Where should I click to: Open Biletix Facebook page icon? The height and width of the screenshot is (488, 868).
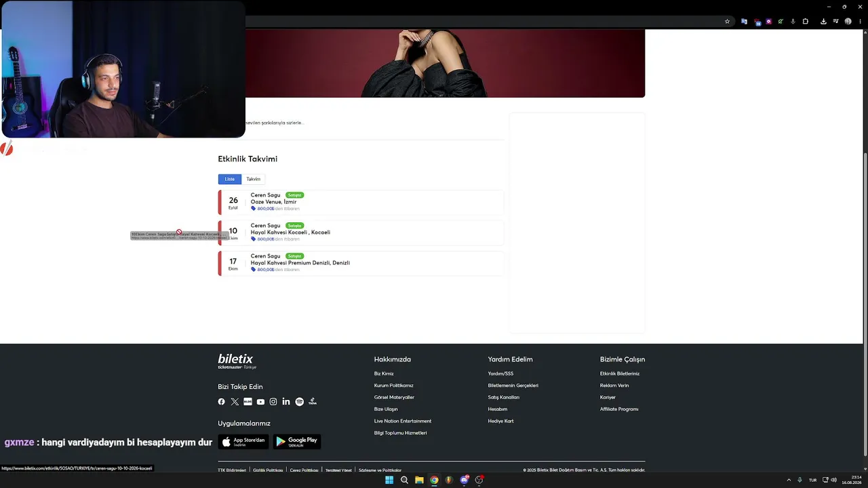point(221,402)
